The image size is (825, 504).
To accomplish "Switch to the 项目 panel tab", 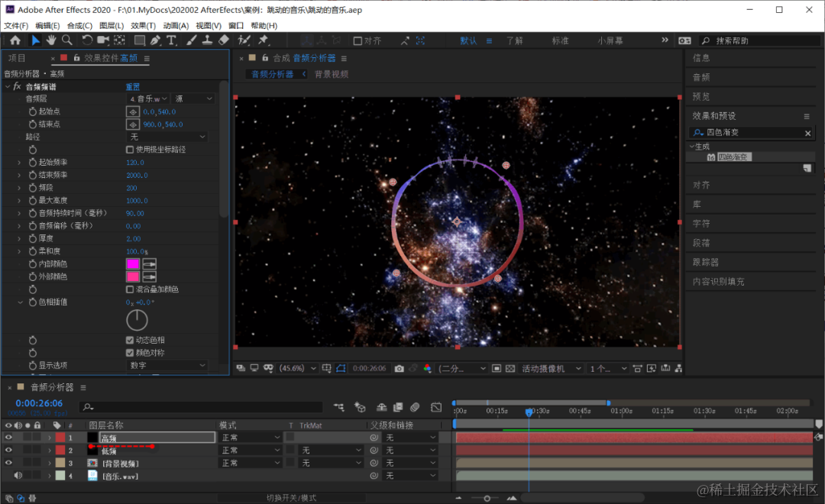I will tap(17, 58).
